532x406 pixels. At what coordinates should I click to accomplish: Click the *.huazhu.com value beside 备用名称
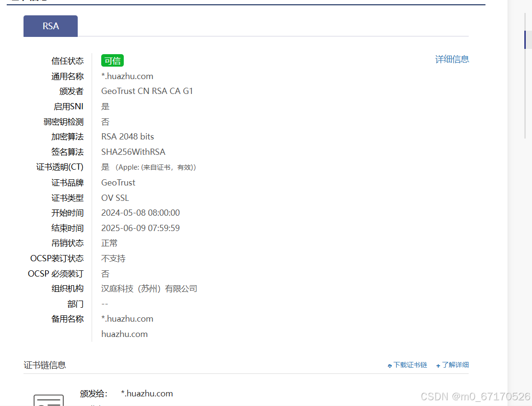(x=127, y=319)
